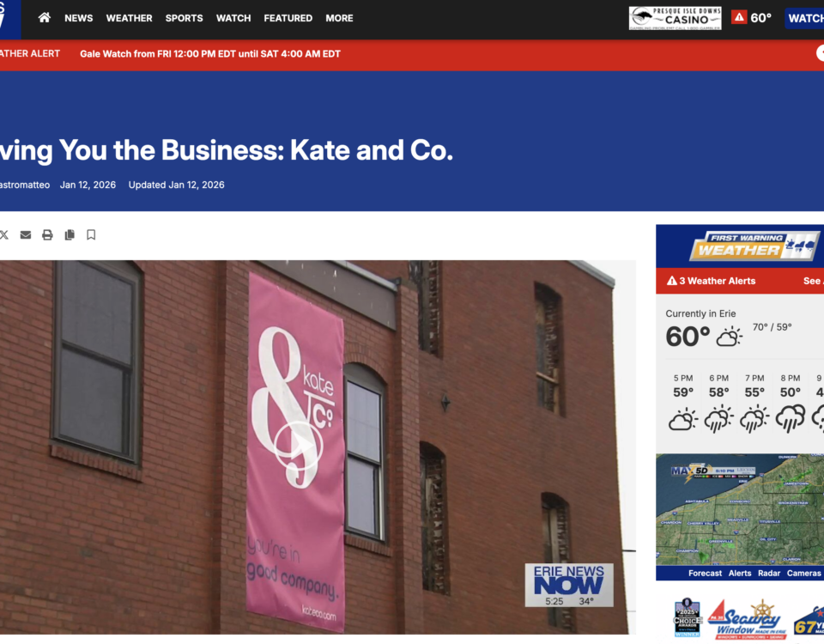Share article via X icon
The width and height of the screenshot is (824, 644).
[x=3, y=235]
